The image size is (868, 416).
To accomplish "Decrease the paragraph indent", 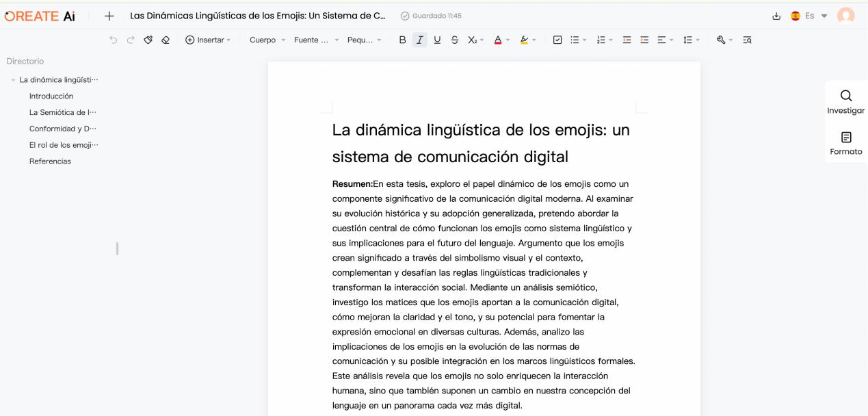I will tap(627, 40).
